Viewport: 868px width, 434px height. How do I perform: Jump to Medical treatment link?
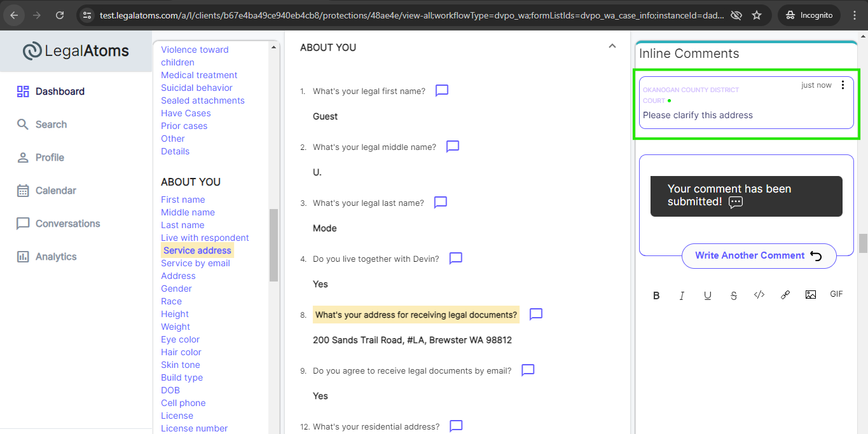(199, 75)
